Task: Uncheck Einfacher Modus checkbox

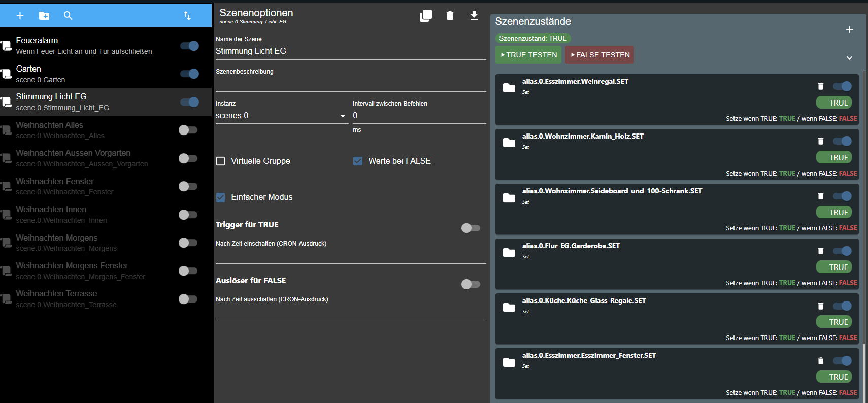Action: (221, 197)
